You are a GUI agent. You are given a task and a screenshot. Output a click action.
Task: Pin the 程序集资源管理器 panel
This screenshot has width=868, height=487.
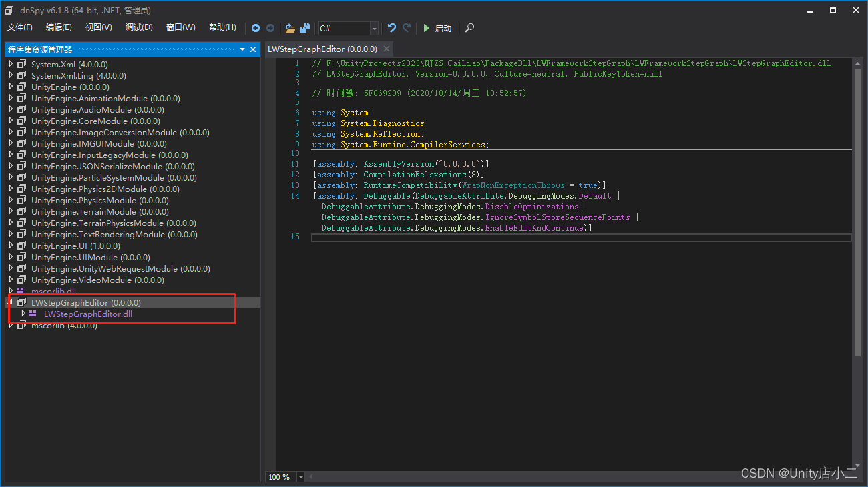click(242, 49)
